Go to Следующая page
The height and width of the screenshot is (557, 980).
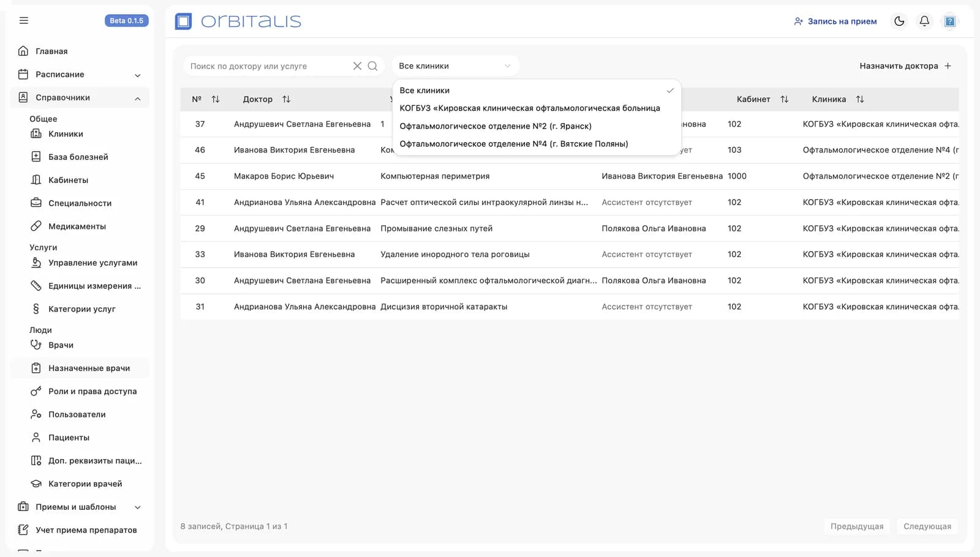point(927,526)
